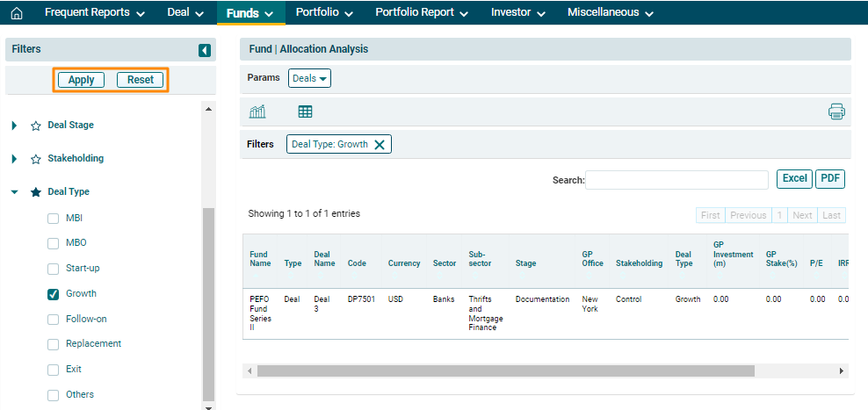Screen dimensions: 868x410
Task: Collapse the Filters panel arrow icon
Action: coord(205,50)
